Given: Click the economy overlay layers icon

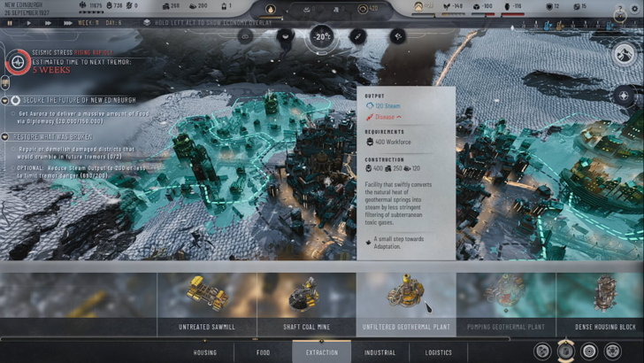Looking at the screenshot, I should pyautogui.click(x=147, y=23).
